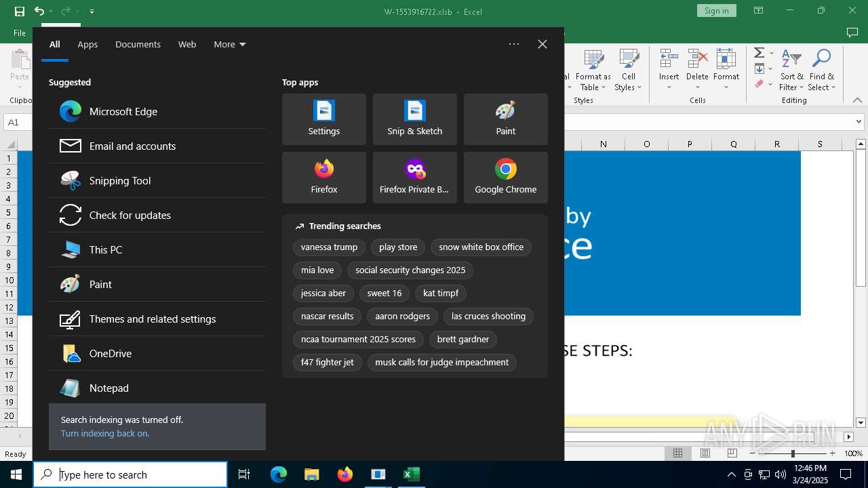Switch to Documents search tab
Image resolution: width=868 pixels, height=488 pixels.
(x=138, y=44)
